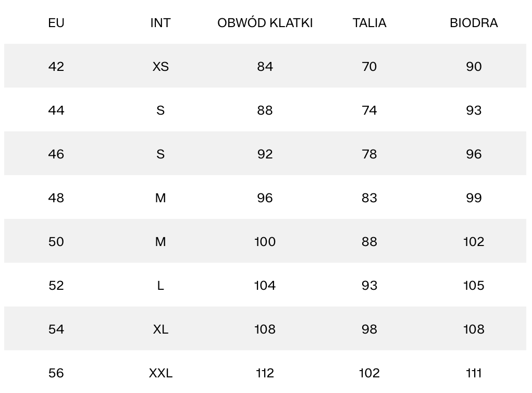Select the BIODRA column header
The width and height of the screenshot is (532, 393).
(x=474, y=23)
